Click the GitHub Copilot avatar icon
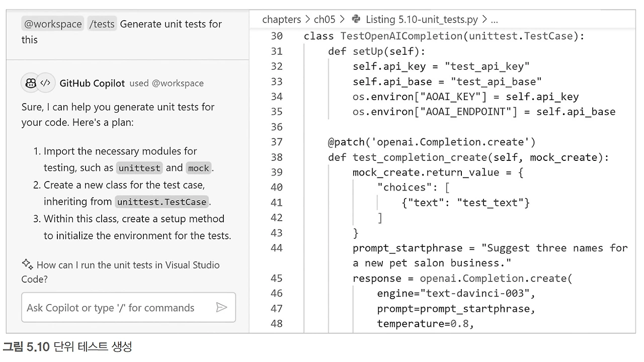 coord(30,82)
